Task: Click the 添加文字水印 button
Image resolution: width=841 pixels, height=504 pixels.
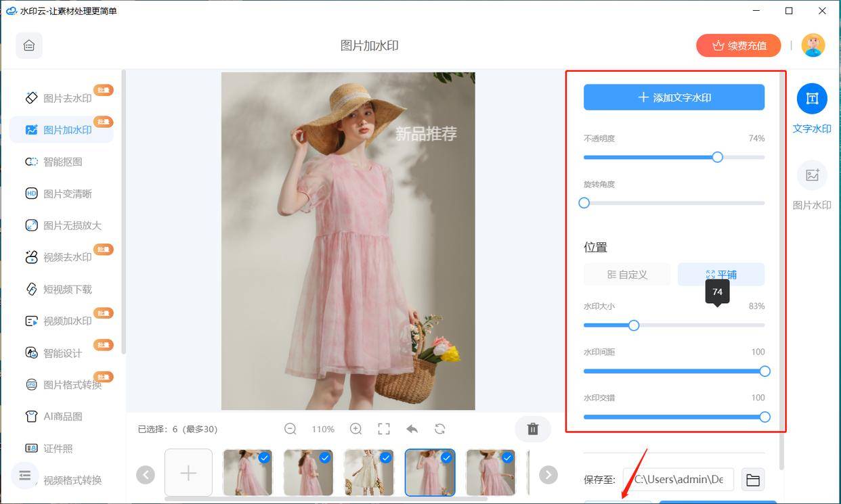Action: pyautogui.click(x=674, y=97)
